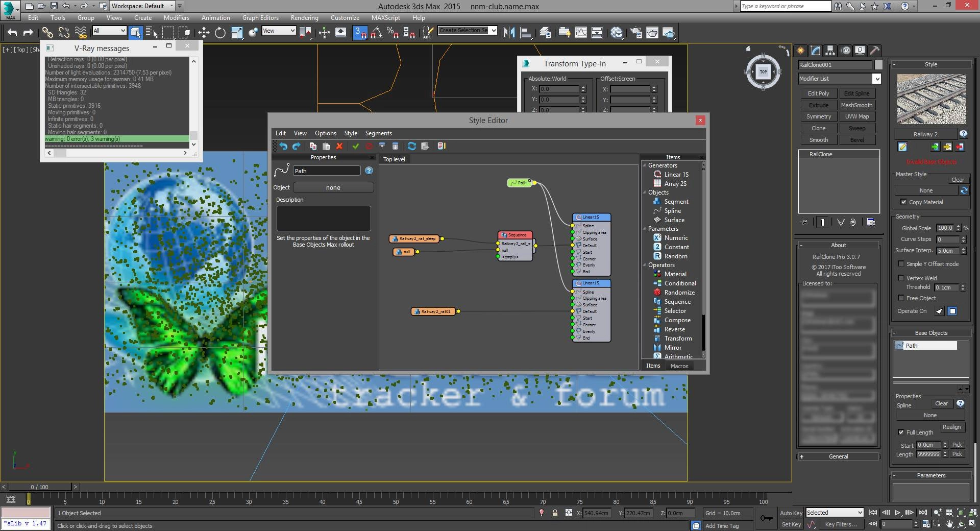
Task: Click the Select and Link chain icon
Action: 47,33
